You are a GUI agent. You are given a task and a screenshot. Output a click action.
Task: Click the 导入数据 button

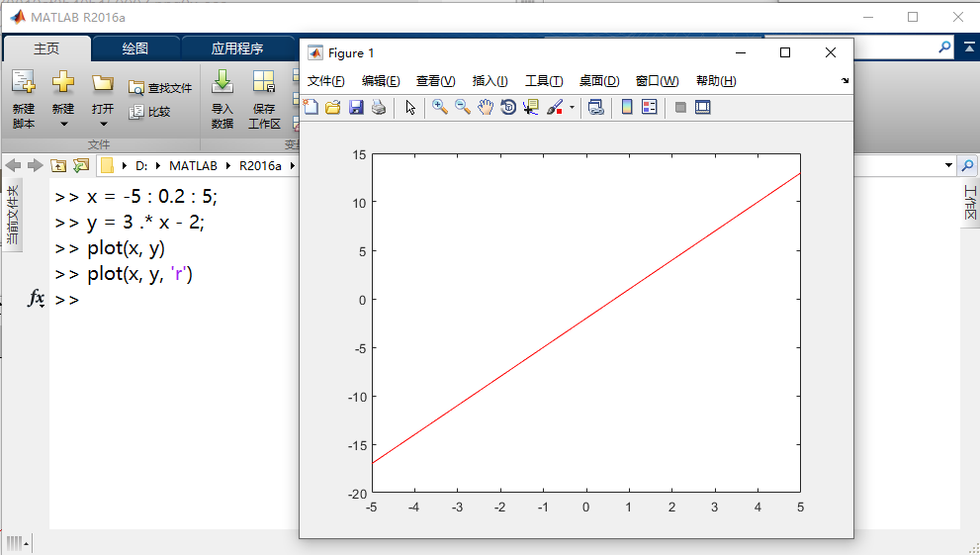point(222,99)
